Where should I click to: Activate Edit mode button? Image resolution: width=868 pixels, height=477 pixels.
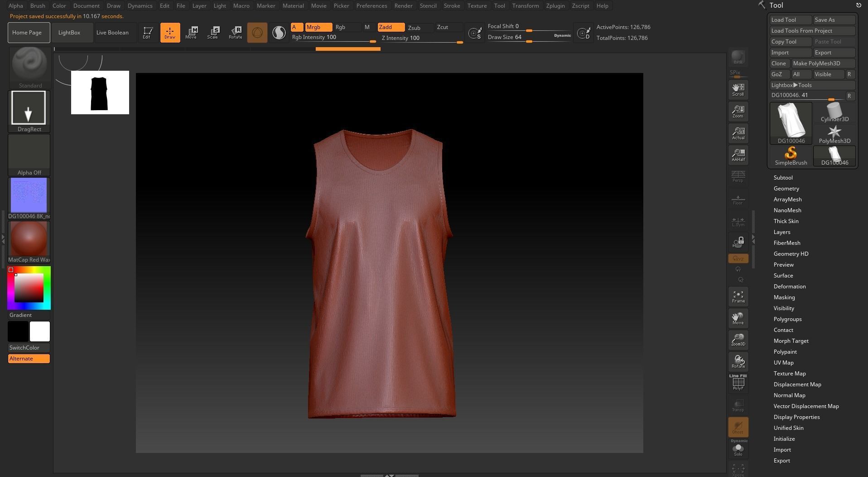coord(147,33)
